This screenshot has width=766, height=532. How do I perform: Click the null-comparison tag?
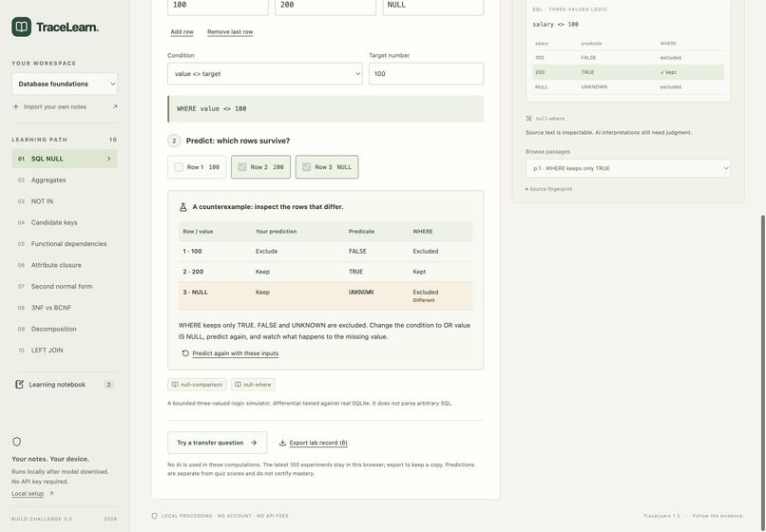[x=197, y=385]
